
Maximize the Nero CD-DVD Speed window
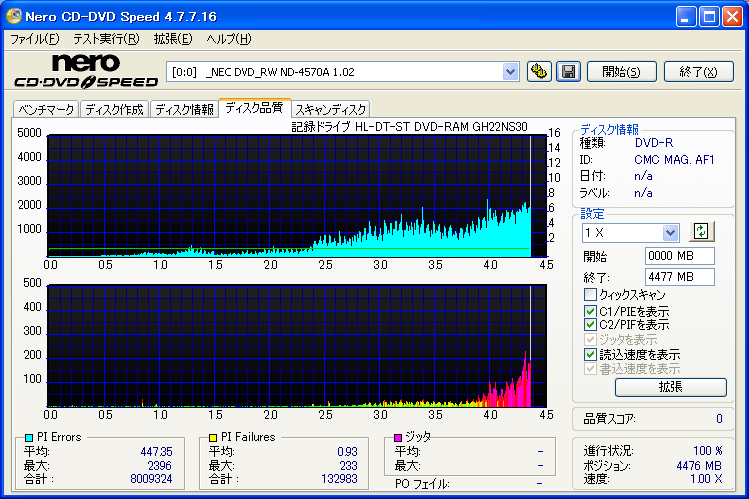pos(709,17)
